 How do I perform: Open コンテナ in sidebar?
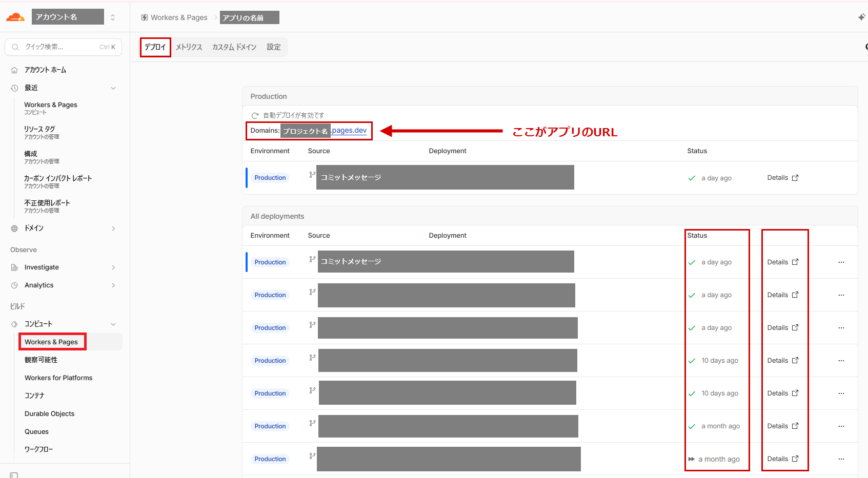tap(34, 396)
